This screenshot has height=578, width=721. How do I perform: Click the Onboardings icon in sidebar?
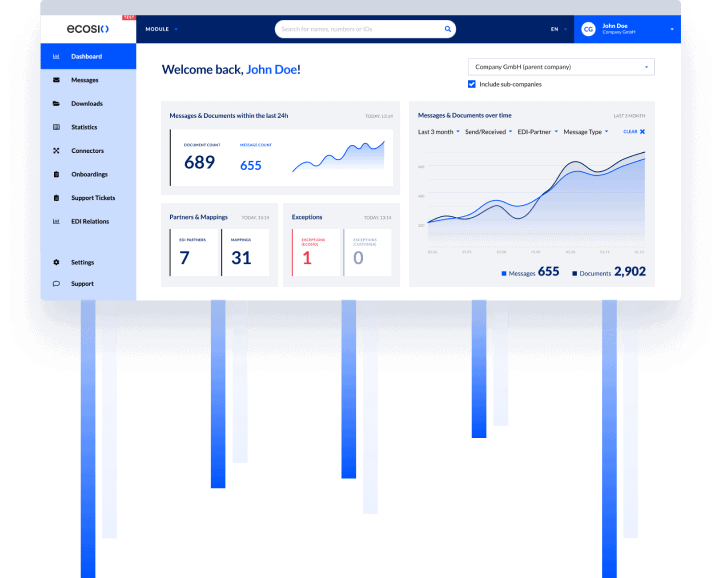coord(56,174)
